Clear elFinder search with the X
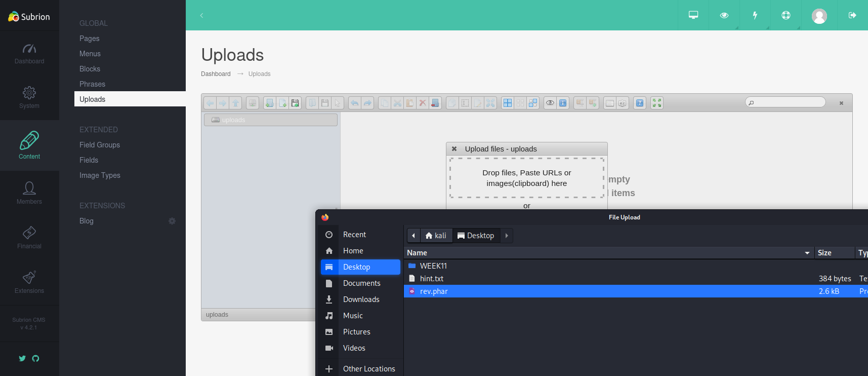The height and width of the screenshot is (376, 868). (841, 103)
